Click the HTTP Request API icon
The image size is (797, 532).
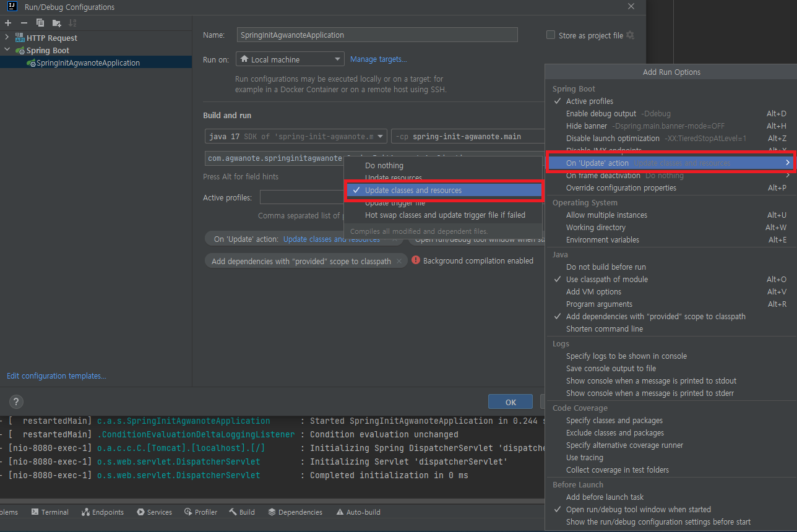click(20, 38)
